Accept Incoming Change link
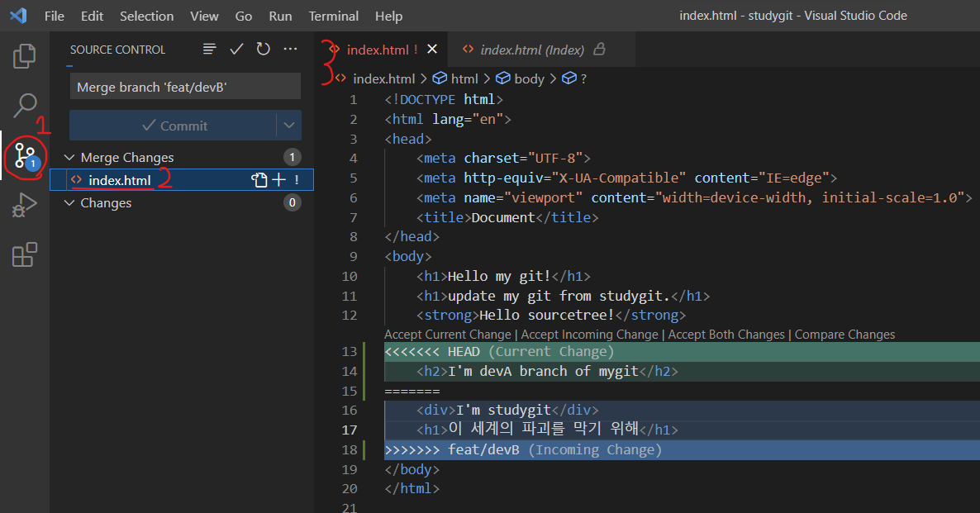Viewport: 980px width, 513px height. 589,335
